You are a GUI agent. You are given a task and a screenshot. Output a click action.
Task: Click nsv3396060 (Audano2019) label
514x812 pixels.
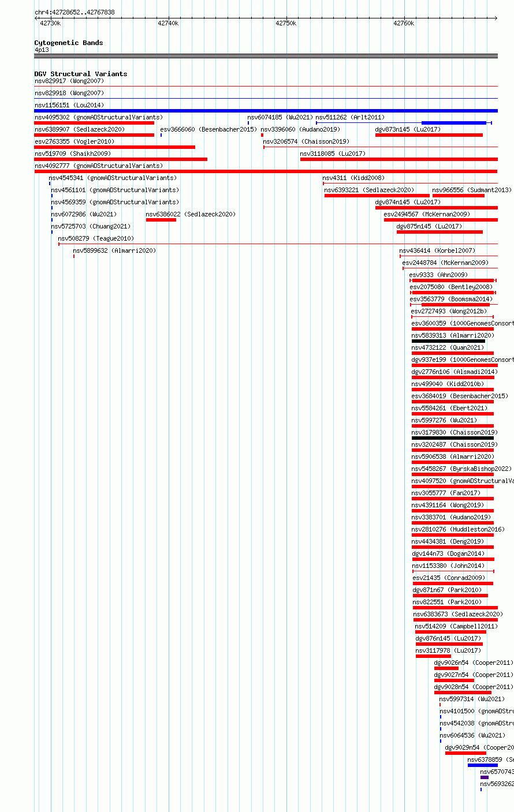tap(300, 129)
